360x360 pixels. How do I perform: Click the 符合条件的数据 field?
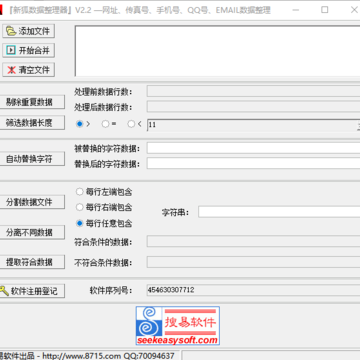[x=253, y=242]
